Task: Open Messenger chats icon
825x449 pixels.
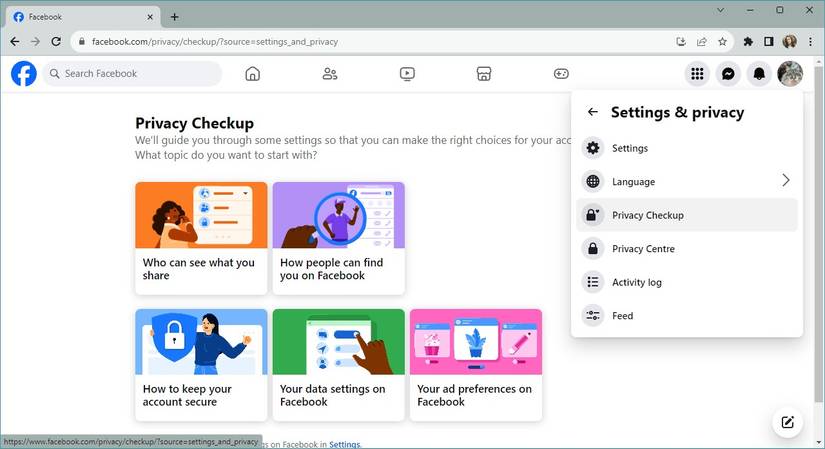Action: coord(729,74)
